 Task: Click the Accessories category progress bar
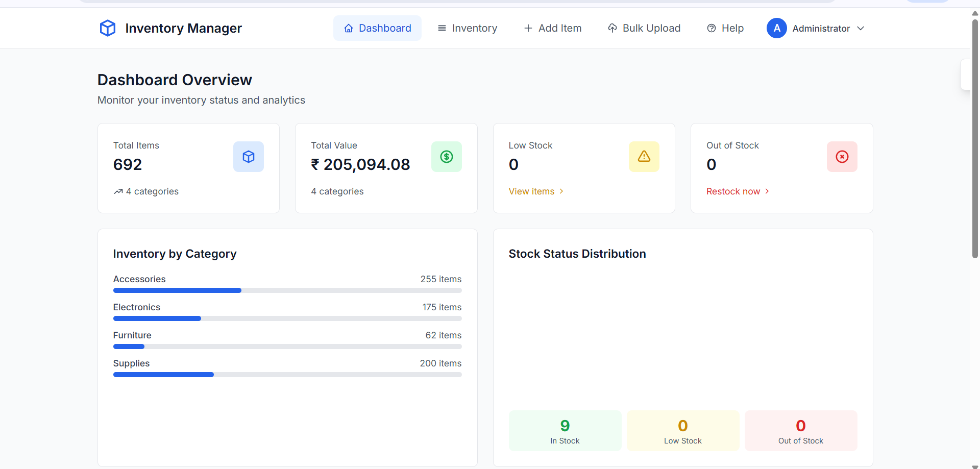point(287,290)
